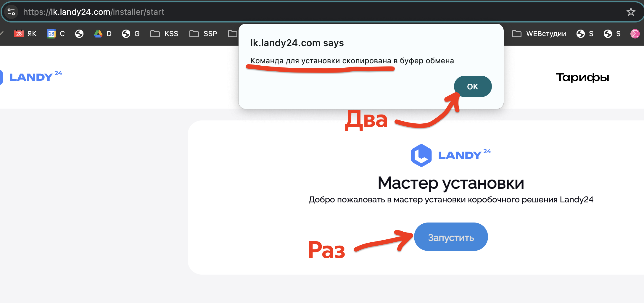Click the Landy24 logo above Мастер установки

(x=450, y=155)
